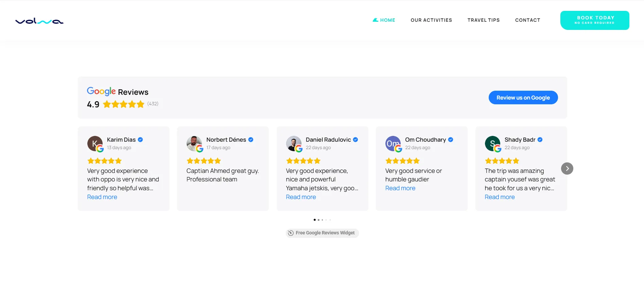Click Karim Dias's profile avatar
The height and width of the screenshot is (284, 644).
[95, 144]
